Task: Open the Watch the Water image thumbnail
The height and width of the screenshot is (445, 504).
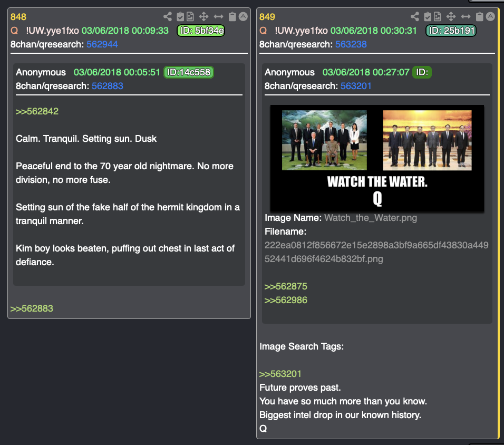Action: 377,158
